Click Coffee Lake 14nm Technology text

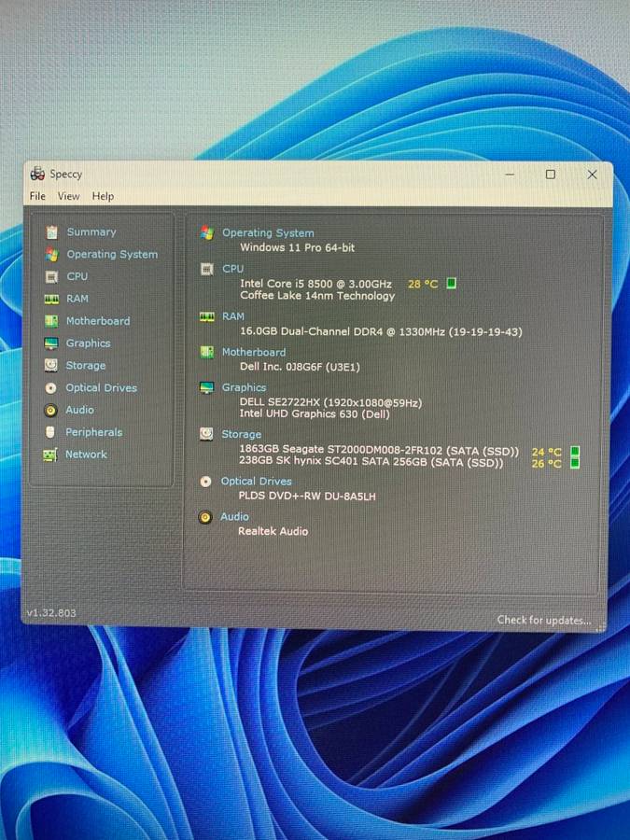[x=317, y=295]
